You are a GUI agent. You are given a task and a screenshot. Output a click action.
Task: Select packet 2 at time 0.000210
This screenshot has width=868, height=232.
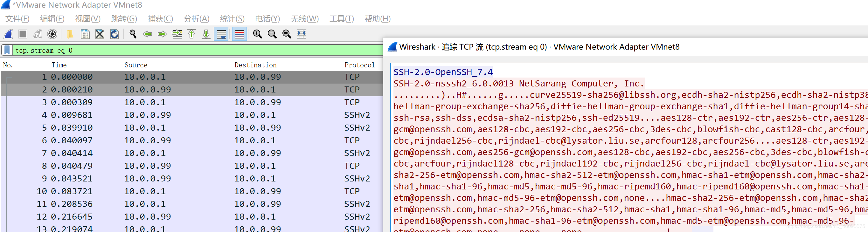tap(192, 90)
